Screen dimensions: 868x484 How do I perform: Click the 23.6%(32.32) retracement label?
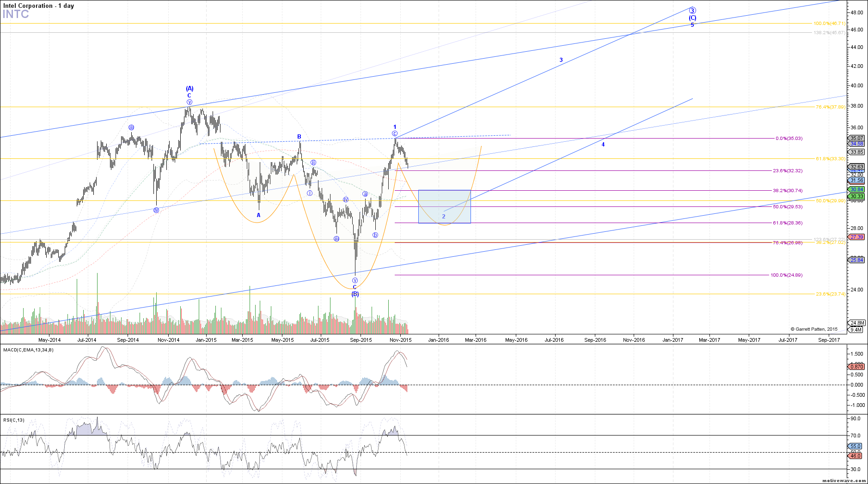pyautogui.click(x=788, y=170)
